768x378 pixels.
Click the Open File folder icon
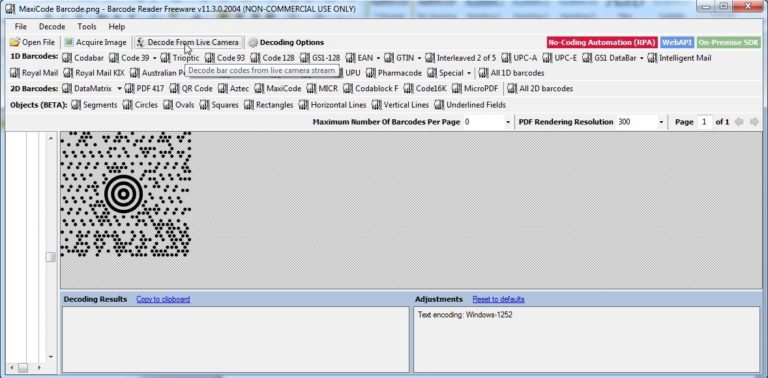15,43
